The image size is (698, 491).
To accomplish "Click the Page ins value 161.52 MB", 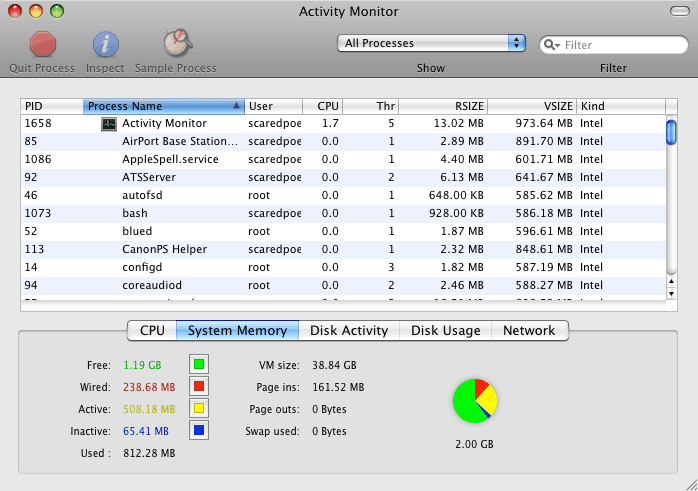I will [338, 387].
